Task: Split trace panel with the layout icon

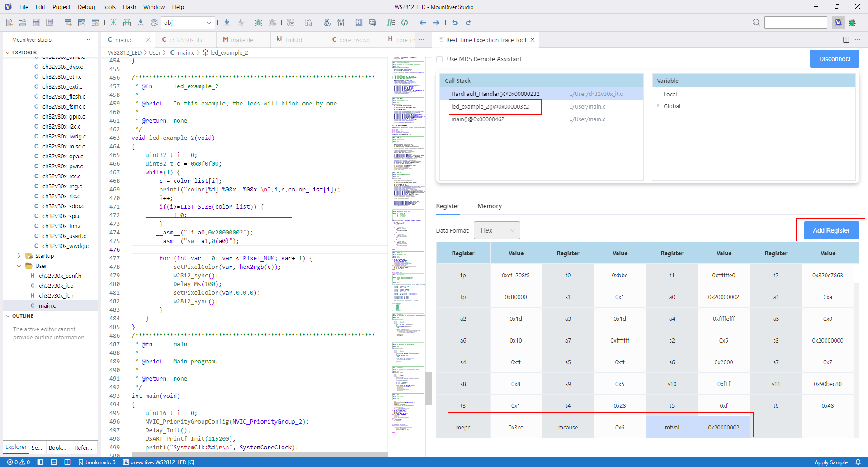Action: tap(846, 40)
